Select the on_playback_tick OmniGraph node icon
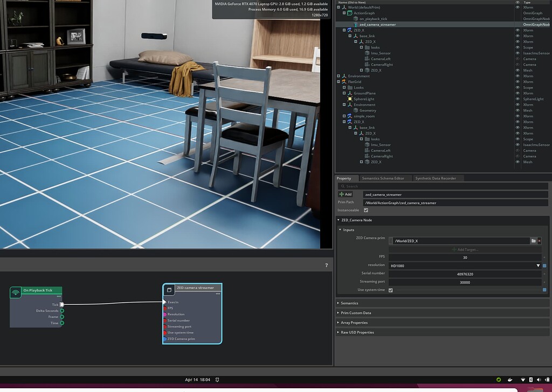This screenshot has height=392, width=552. 355,19
